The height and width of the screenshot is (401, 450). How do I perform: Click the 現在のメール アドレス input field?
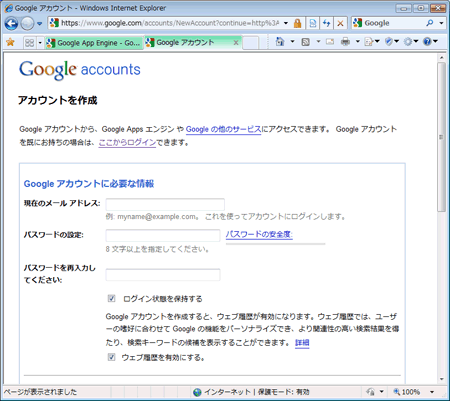coord(165,204)
